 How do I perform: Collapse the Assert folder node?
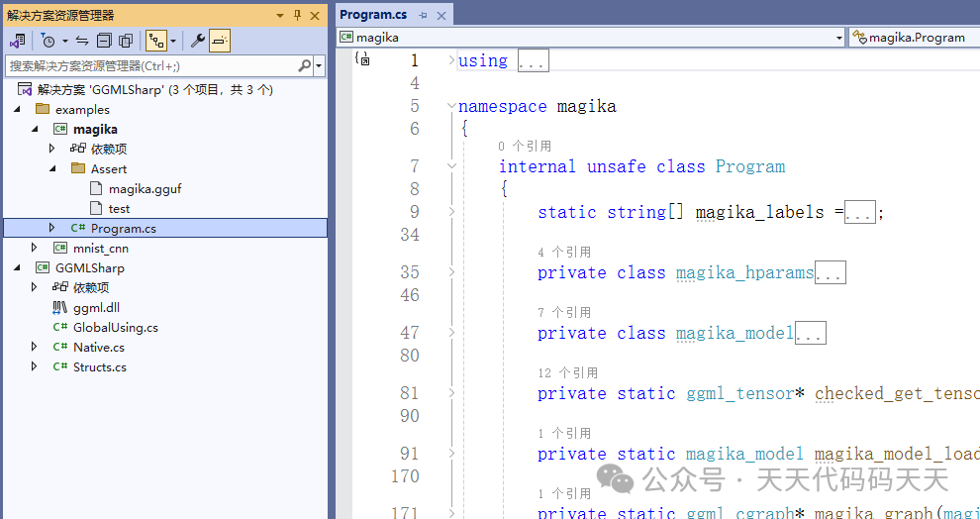pos(52,168)
